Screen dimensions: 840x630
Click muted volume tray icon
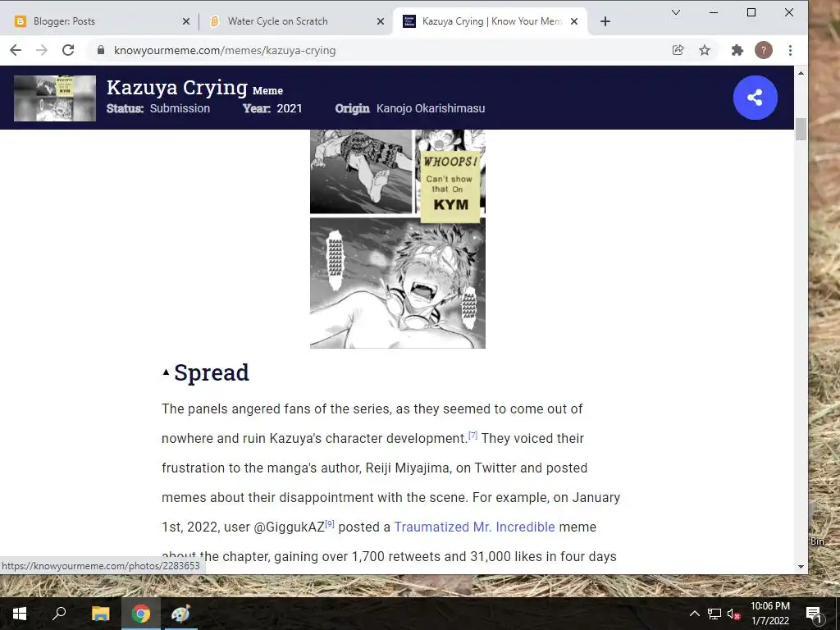(x=733, y=614)
